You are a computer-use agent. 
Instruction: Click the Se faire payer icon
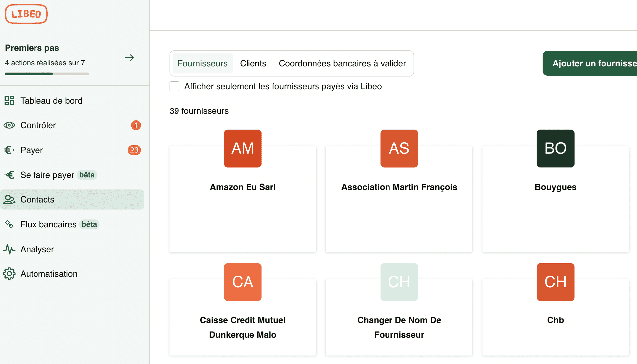(9, 175)
